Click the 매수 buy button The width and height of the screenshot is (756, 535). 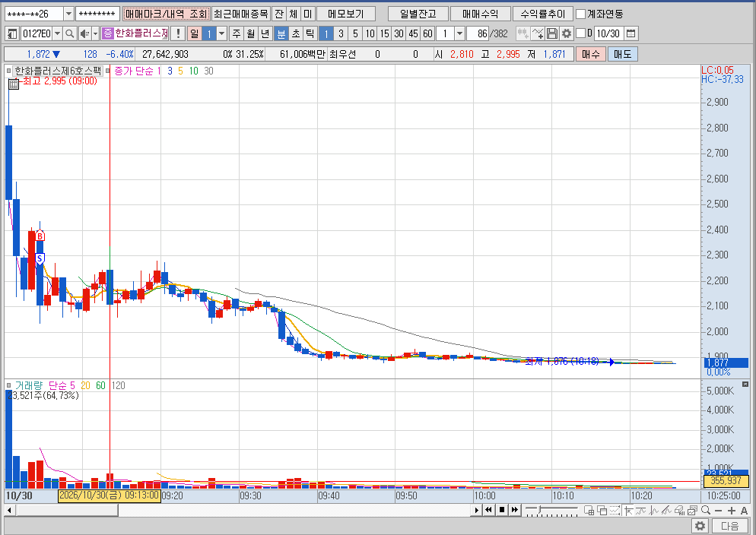[x=591, y=54]
